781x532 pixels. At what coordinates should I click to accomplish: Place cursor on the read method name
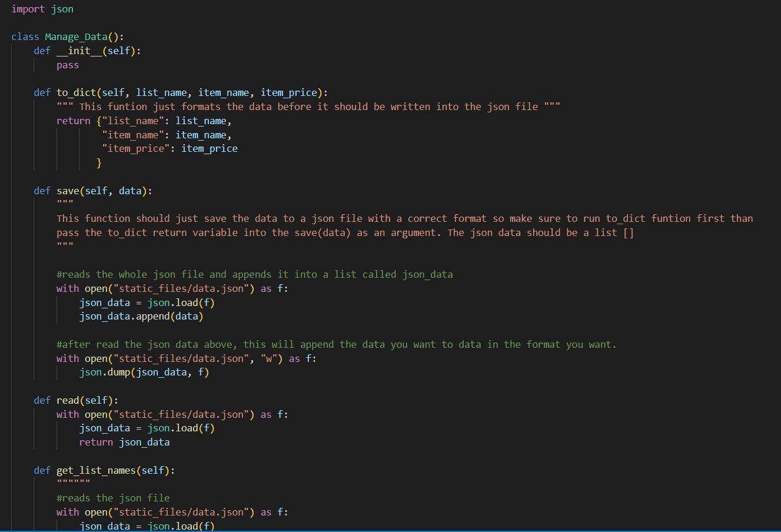pos(68,400)
